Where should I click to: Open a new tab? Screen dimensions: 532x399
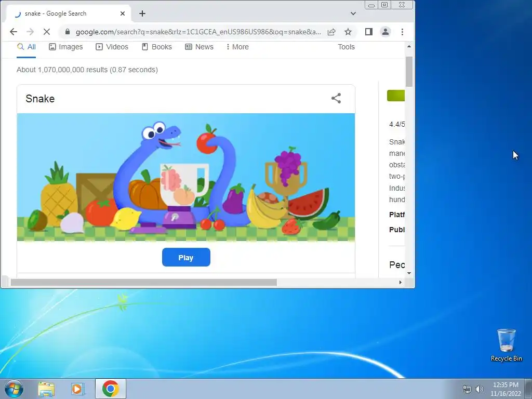point(142,14)
